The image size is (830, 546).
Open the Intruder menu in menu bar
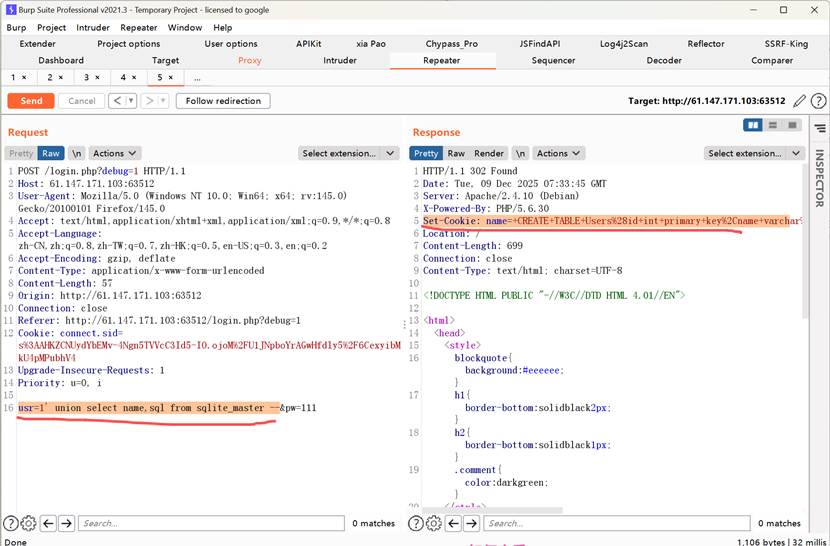(93, 28)
